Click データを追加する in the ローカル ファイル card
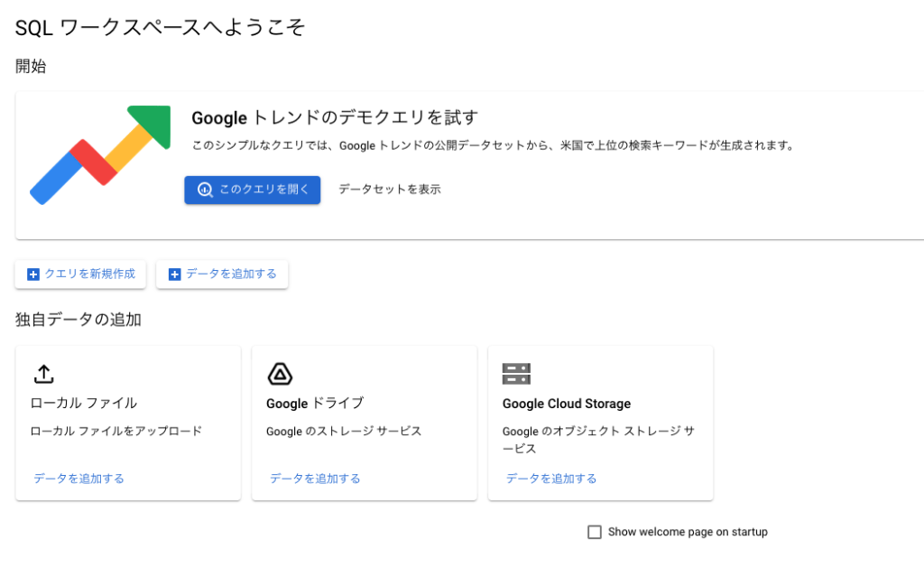Viewport: 924px width, 577px height. coord(79,479)
